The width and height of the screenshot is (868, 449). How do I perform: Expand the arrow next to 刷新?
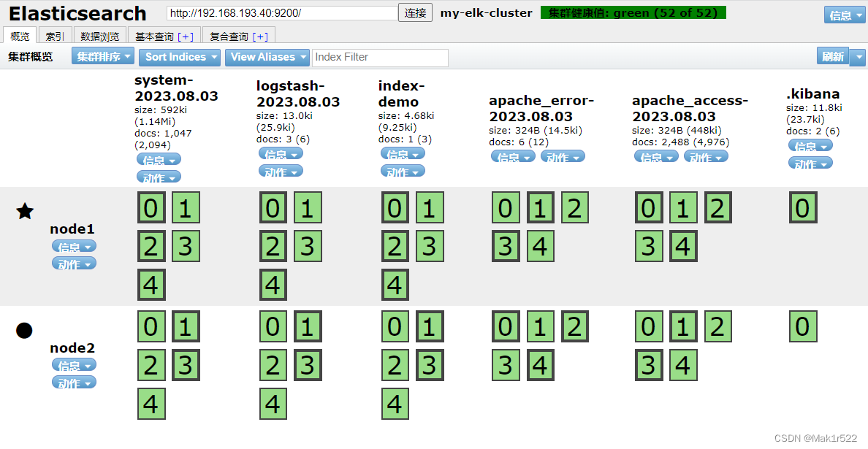(x=859, y=56)
